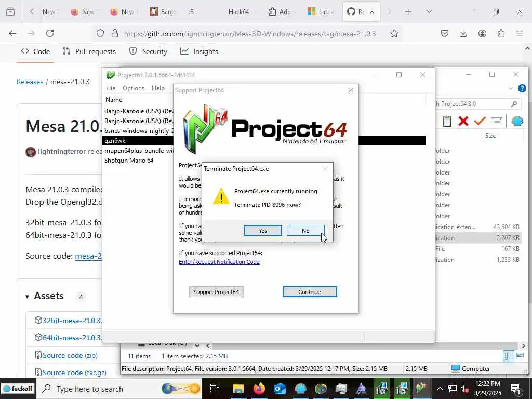List all browser tabs with chevron
Screen dimensions: 532x399
pos(429,12)
